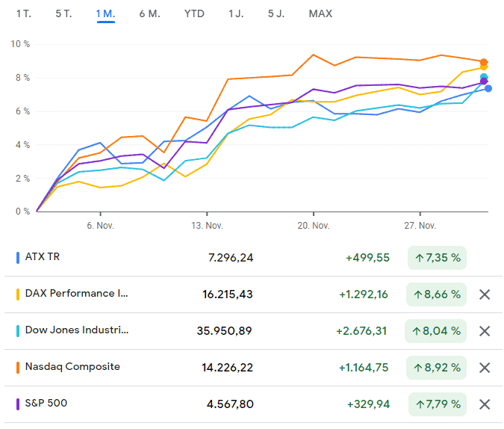
Task: Click the 6 % y-axis label
Action: point(22,111)
